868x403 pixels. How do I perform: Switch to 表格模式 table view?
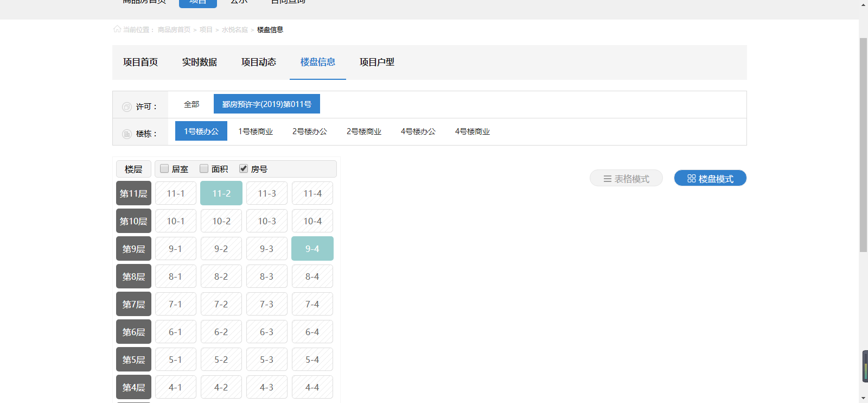[x=626, y=178]
